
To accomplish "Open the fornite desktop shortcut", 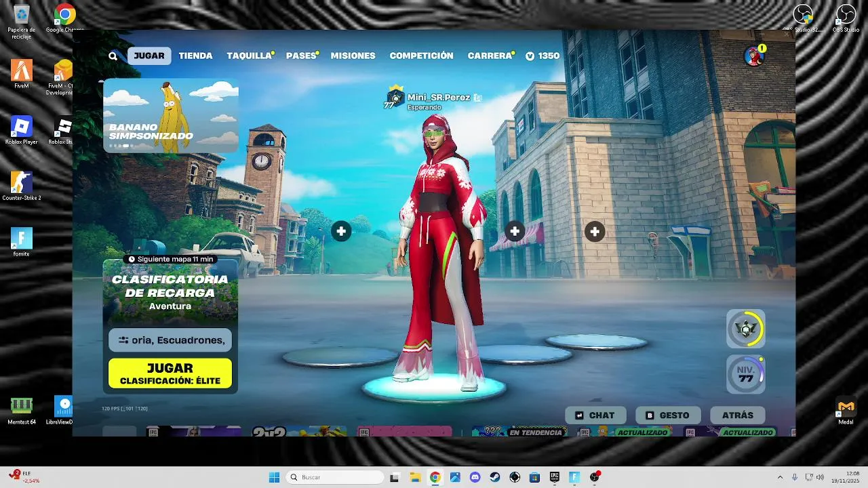I will click(22, 242).
